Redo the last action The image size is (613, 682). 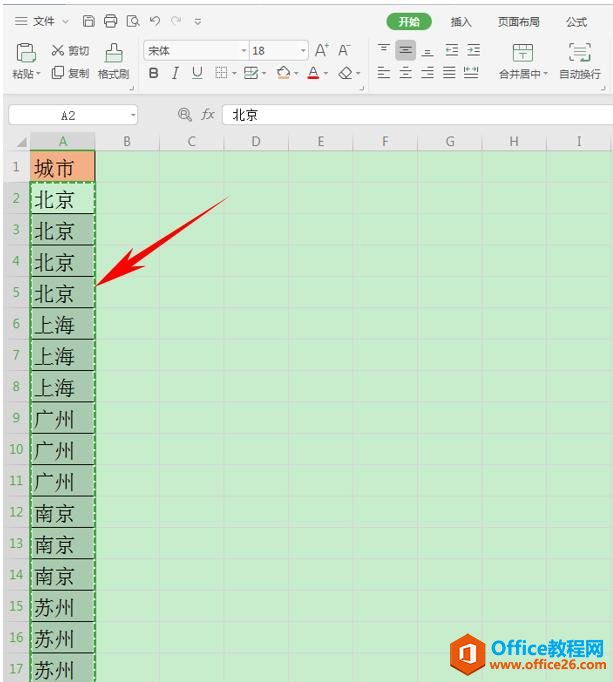pos(176,21)
